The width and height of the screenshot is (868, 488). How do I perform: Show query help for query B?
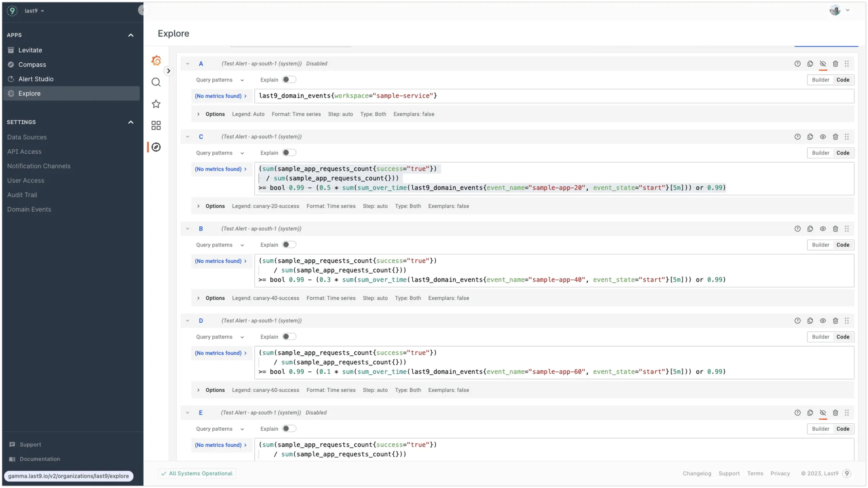tap(797, 229)
